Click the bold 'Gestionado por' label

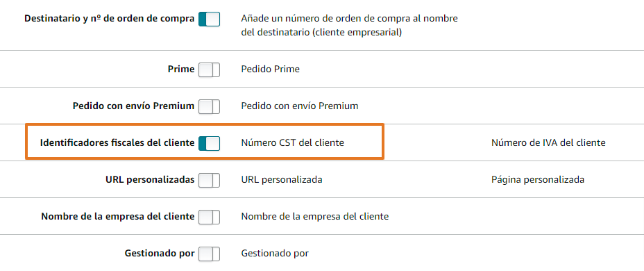pos(160,254)
